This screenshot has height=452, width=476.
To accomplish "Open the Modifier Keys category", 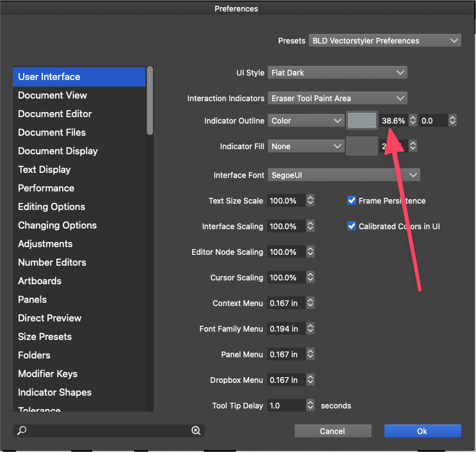I will (47, 374).
